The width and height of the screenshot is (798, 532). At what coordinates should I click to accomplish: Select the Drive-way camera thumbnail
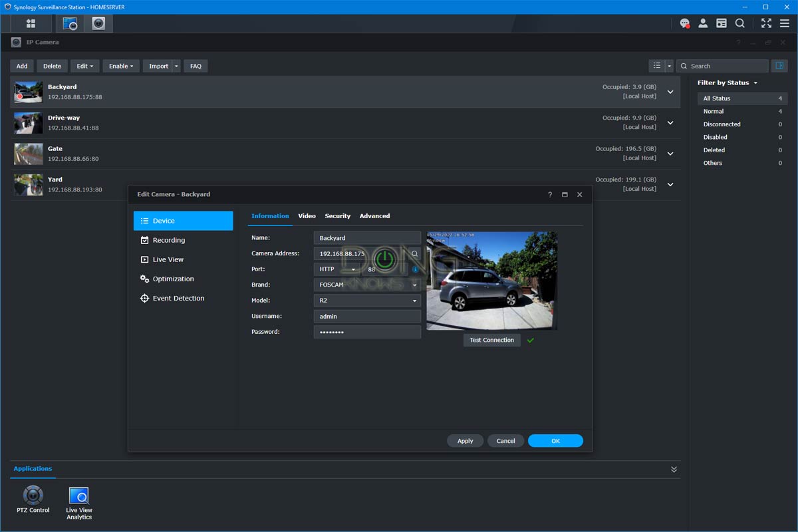click(28, 123)
